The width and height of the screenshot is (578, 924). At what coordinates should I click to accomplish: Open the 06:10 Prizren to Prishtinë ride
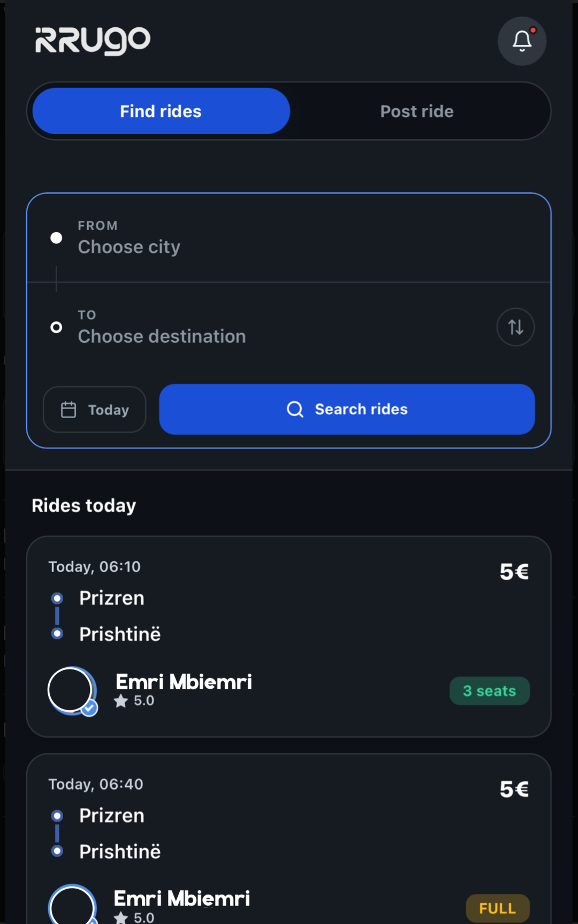pyautogui.click(x=289, y=615)
